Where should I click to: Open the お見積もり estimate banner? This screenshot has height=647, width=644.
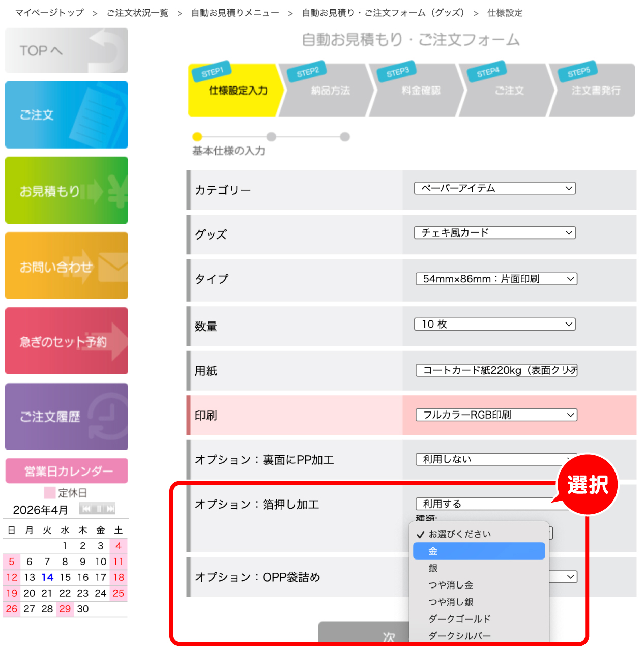[67, 190]
